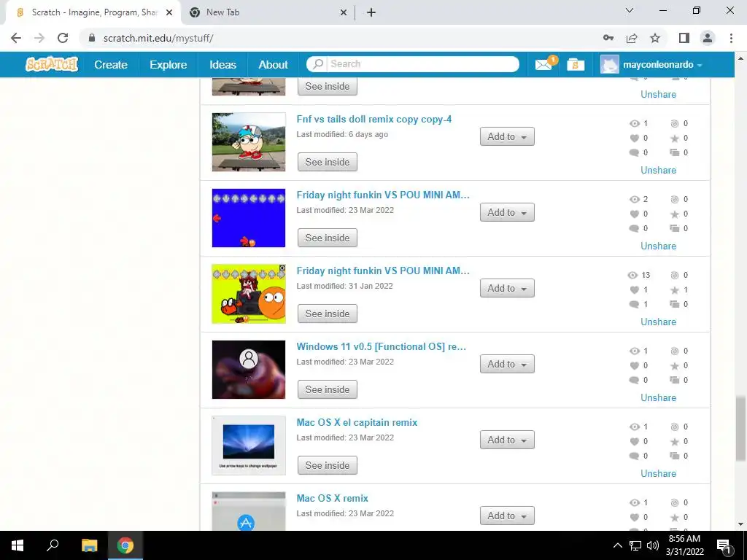Click the Chrome icon in the taskbar
Viewport: 747px width, 560px height.
point(125,545)
